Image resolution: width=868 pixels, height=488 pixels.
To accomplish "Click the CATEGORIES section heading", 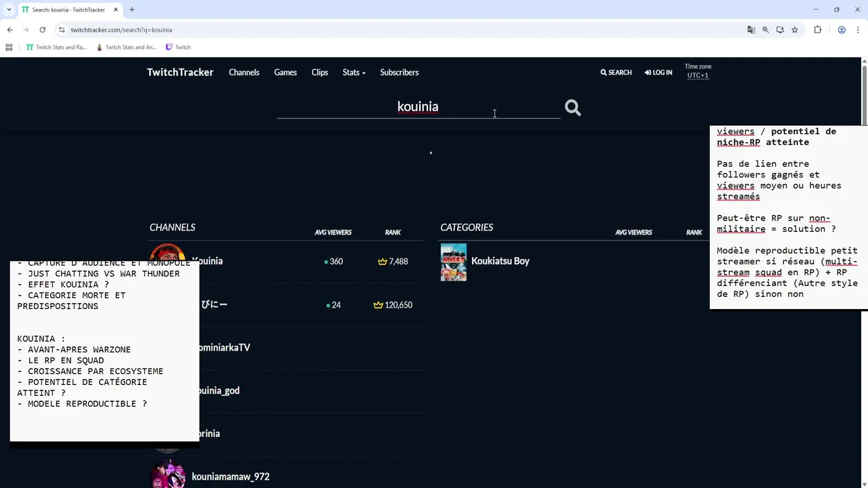I will point(467,227).
